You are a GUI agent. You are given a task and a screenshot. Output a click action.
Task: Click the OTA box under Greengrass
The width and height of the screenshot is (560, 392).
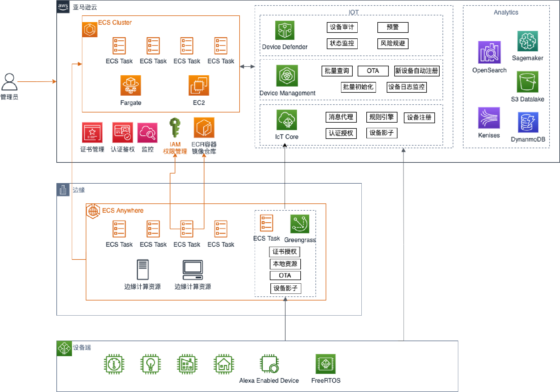point(285,275)
